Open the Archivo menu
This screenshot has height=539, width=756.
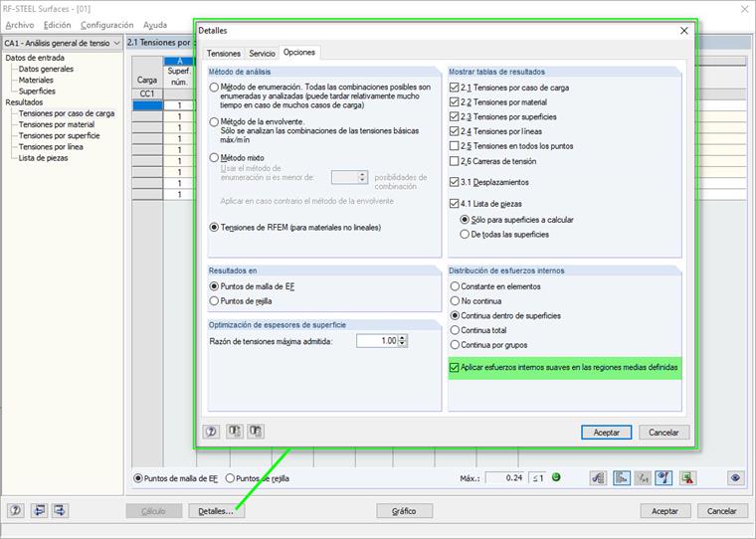(20, 25)
